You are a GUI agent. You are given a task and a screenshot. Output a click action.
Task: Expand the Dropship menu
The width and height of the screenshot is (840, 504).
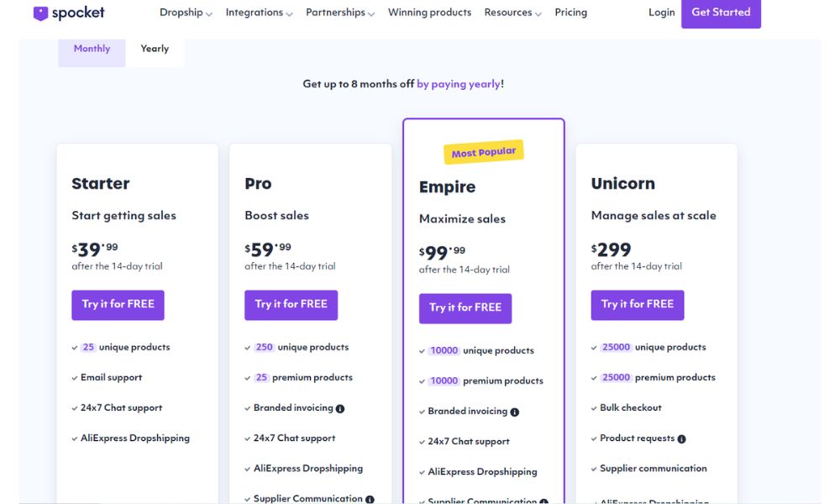click(x=186, y=13)
